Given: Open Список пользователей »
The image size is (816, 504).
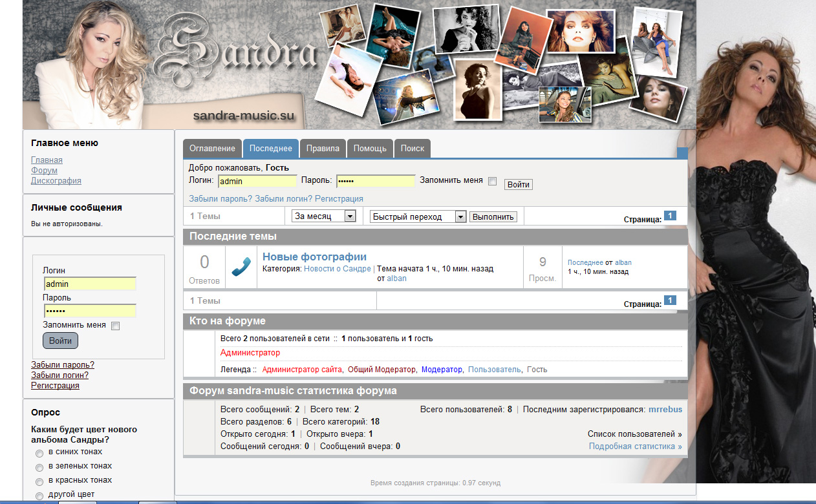Looking at the screenshot, I should [x=635, y=434].
